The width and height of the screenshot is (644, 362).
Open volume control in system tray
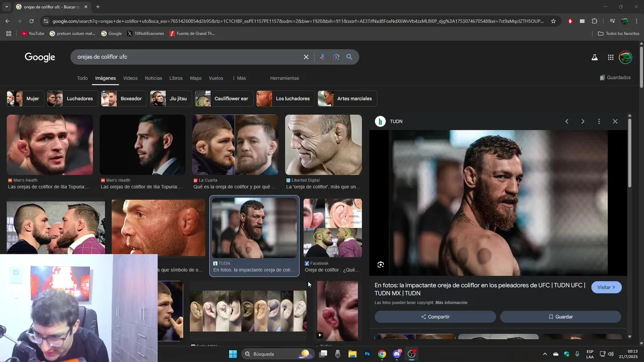click(x=610, y=354)
